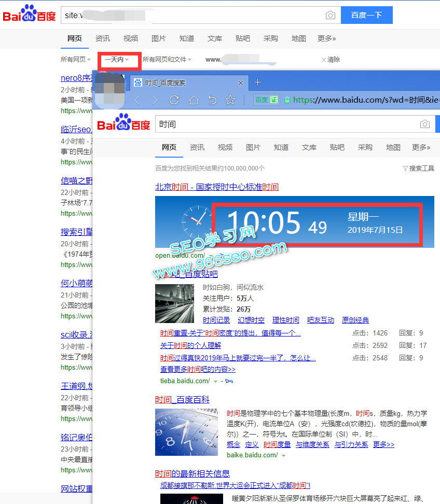Close the 时间_百度搜索 browser tab
440x504 pixels.
pos(241,83)
